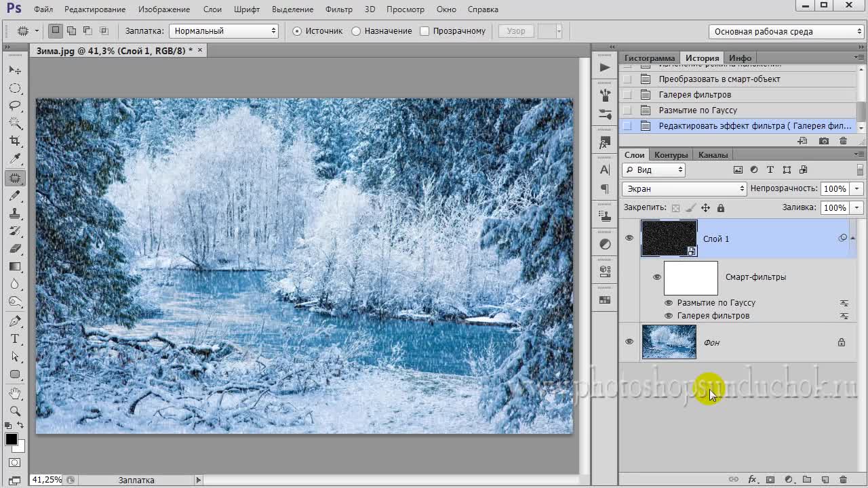Switch to the Каналы tab

(713, 155)
